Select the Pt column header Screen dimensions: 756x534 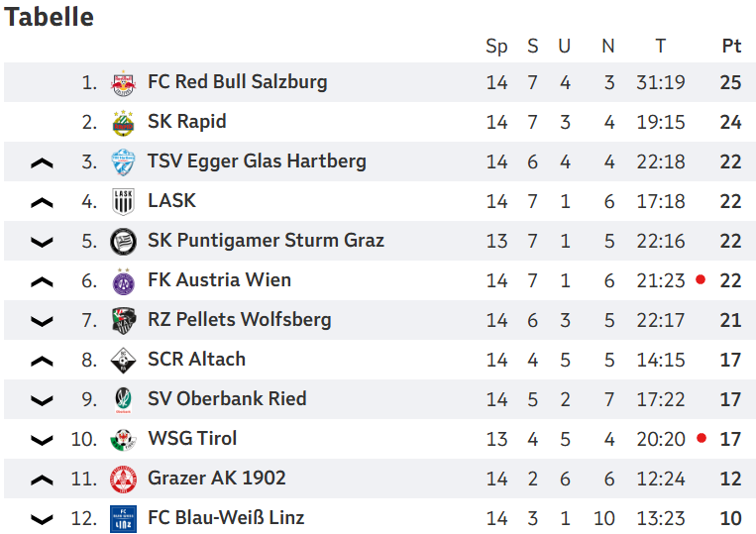pyautogui.click(x=731, y=47)
